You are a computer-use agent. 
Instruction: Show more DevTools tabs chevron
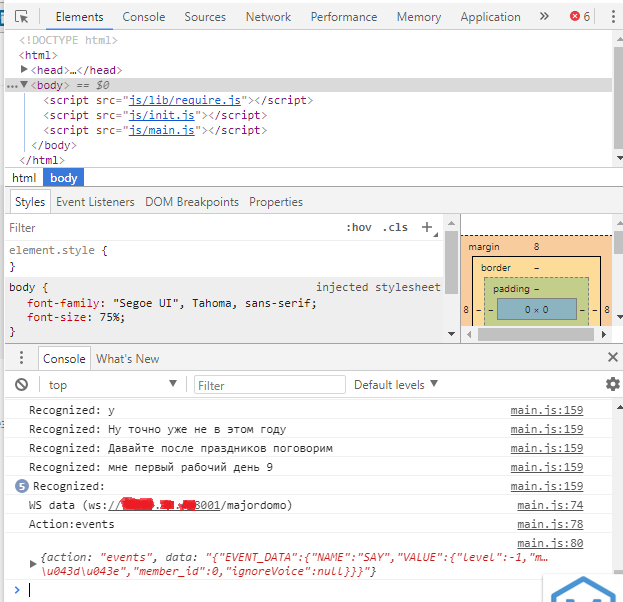[544, 16]
